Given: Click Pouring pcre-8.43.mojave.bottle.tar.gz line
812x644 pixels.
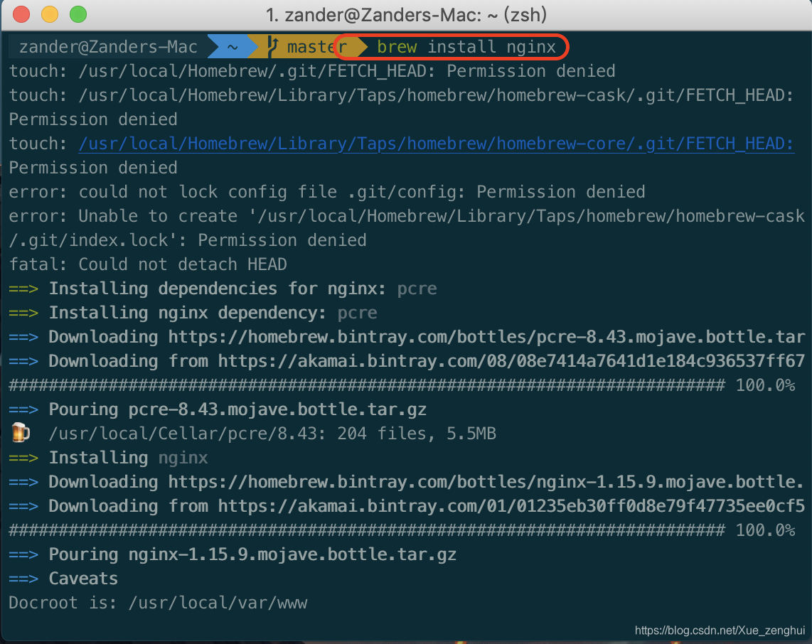Looking at the screenshot, I should click(x=218, y=409).
